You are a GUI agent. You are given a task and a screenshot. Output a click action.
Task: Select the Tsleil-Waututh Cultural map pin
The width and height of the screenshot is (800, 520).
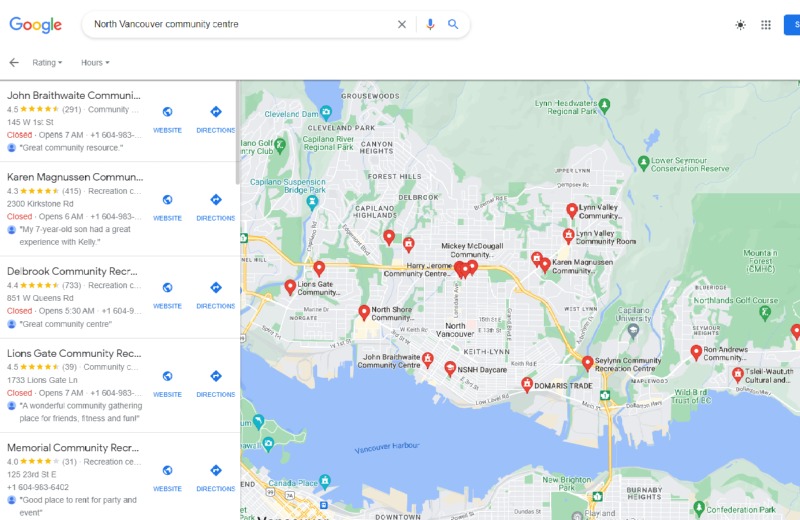coord(737,375)
